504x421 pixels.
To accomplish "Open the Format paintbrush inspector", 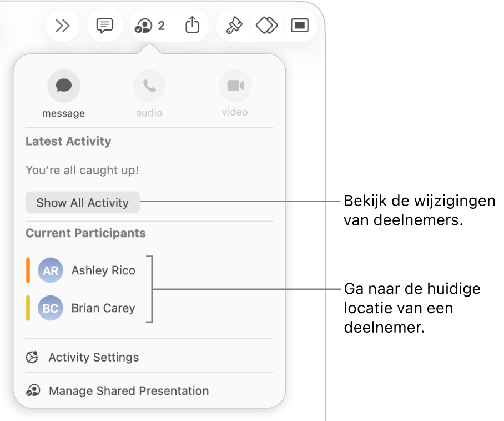I will click(234, 26).
